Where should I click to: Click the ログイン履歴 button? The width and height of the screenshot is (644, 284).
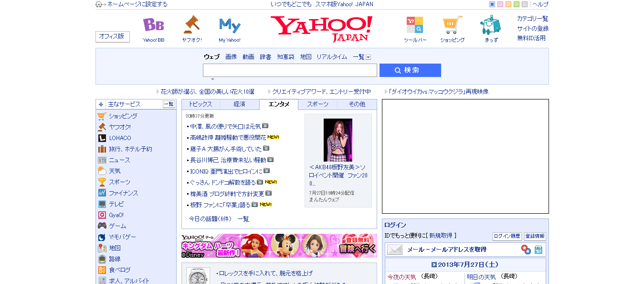click(507, 236)
